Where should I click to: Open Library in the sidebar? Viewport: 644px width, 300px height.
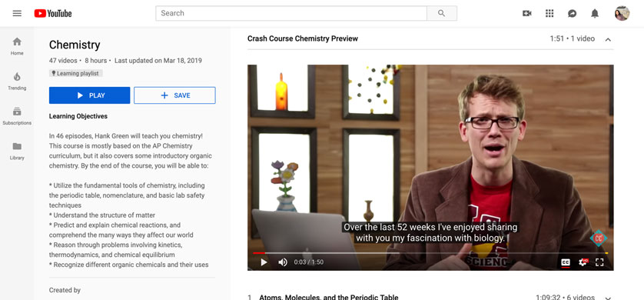tap(17, 151)
